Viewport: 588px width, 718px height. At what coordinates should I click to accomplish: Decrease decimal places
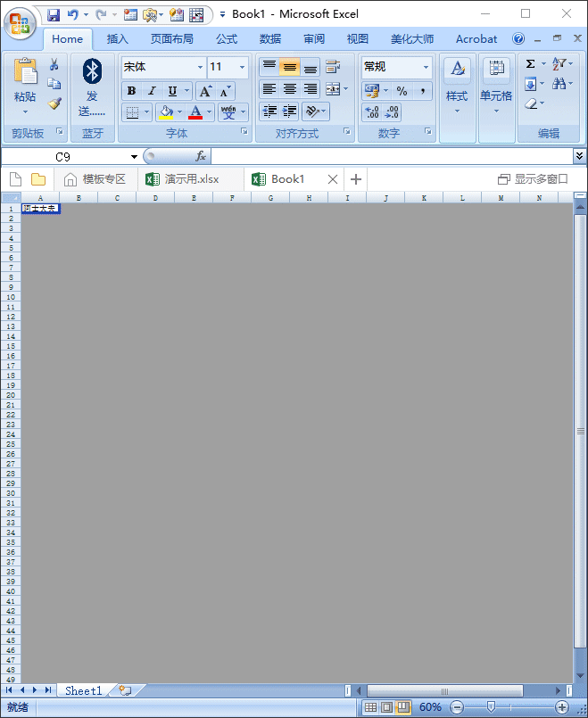(392, 112)
